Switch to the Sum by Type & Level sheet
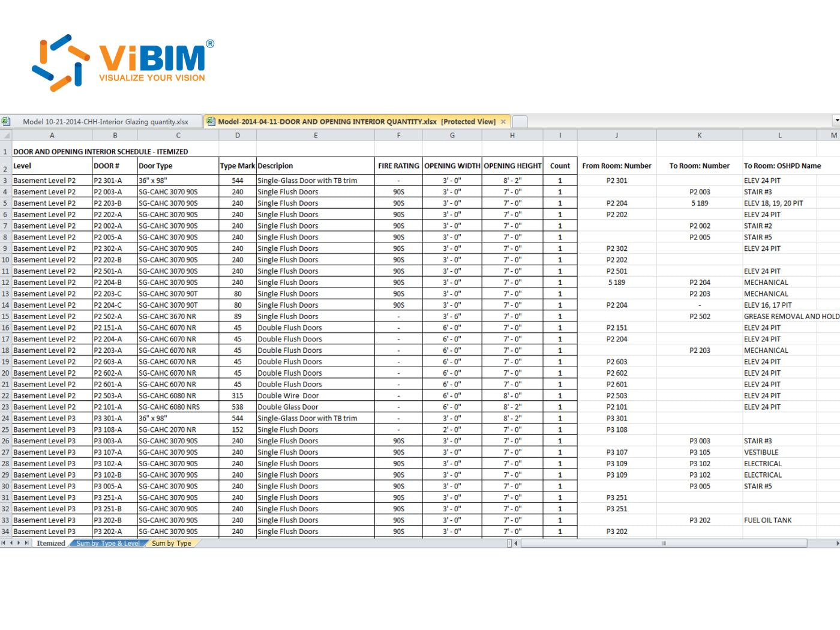The height and width of the screenshot is (630, 840). (108, 544)
